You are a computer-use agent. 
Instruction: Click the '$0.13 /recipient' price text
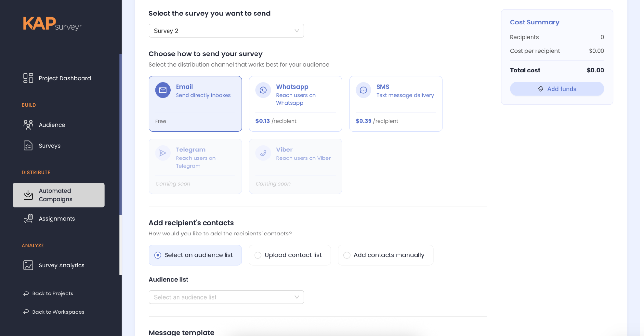(x=276, y=121)
